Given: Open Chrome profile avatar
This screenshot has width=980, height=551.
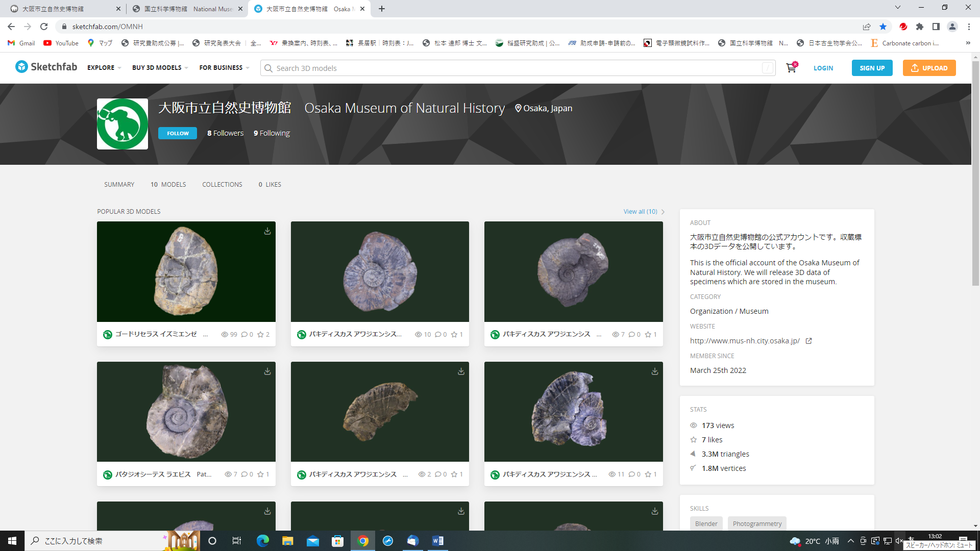Looking at the screenshot, I should tap(952, 27).
